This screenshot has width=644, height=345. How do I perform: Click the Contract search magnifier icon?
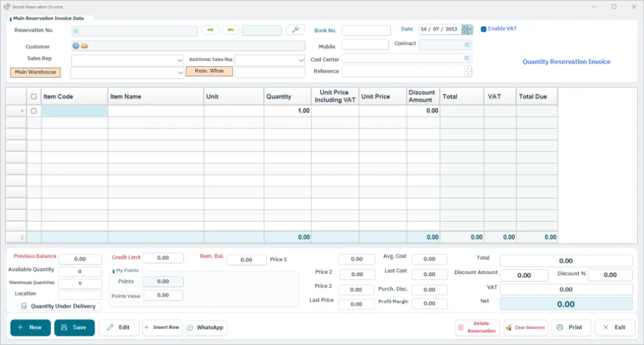click(467, 45)
